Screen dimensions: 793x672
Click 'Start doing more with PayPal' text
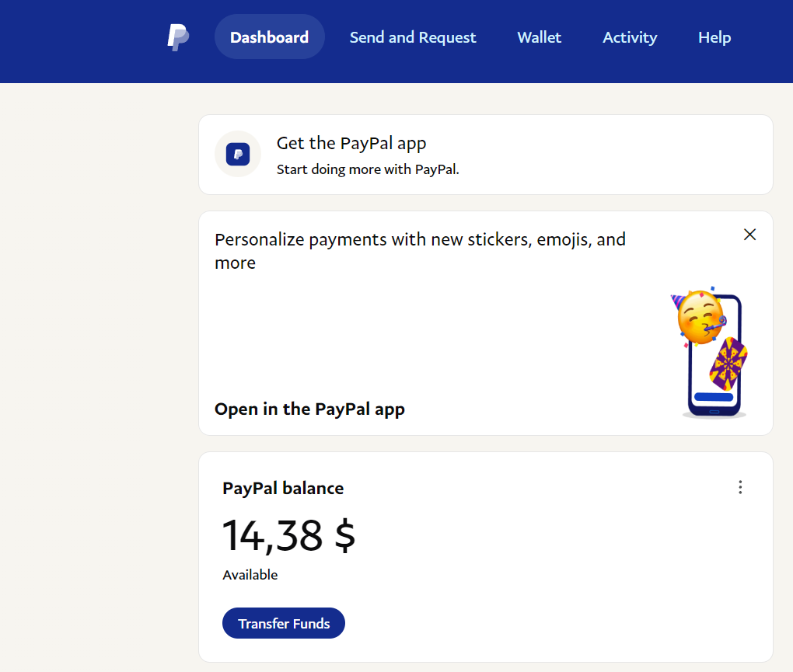click(x=368, y=169)
